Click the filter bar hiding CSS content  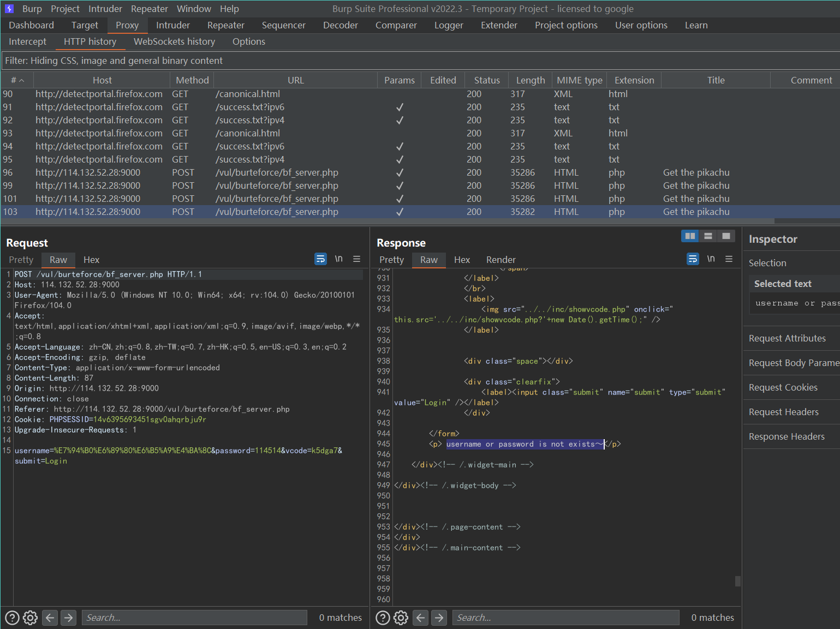coord(420,61)
